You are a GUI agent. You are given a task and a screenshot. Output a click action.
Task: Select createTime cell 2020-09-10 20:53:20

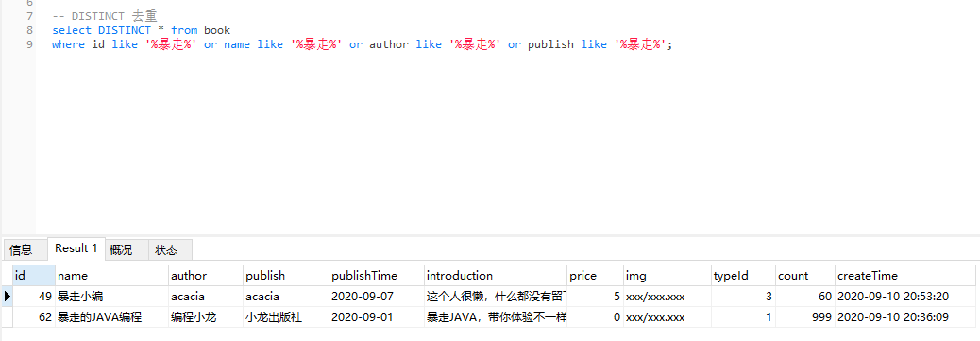[905, 296]
